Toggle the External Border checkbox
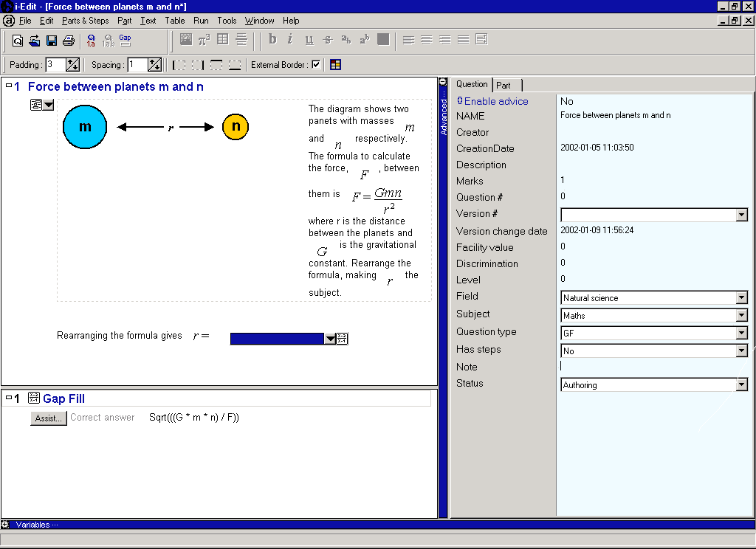756x549 pixels. pos(316,65)
